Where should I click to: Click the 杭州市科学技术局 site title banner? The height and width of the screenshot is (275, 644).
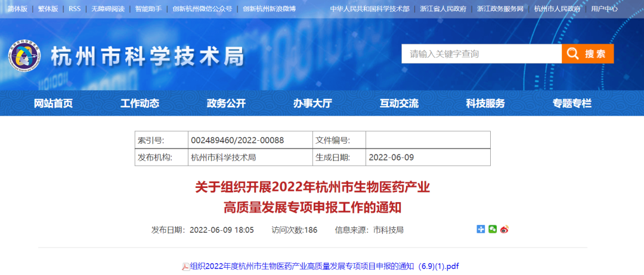pos(147,57)
